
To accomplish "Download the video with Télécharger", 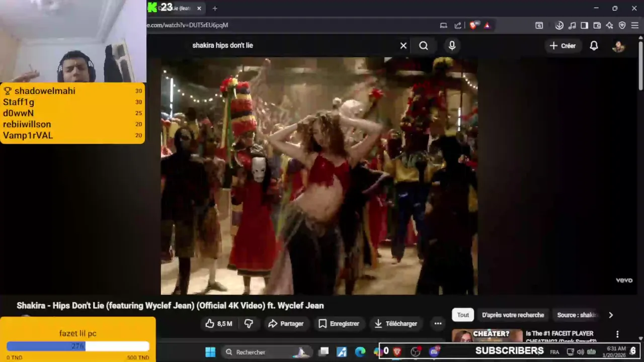I will (x=396, y=324).
